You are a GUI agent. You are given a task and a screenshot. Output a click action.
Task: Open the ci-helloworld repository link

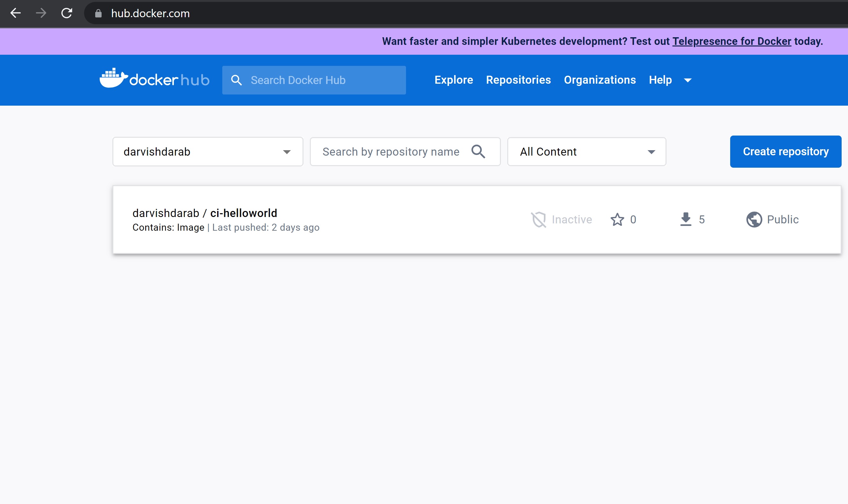click(x=243, y=213)
